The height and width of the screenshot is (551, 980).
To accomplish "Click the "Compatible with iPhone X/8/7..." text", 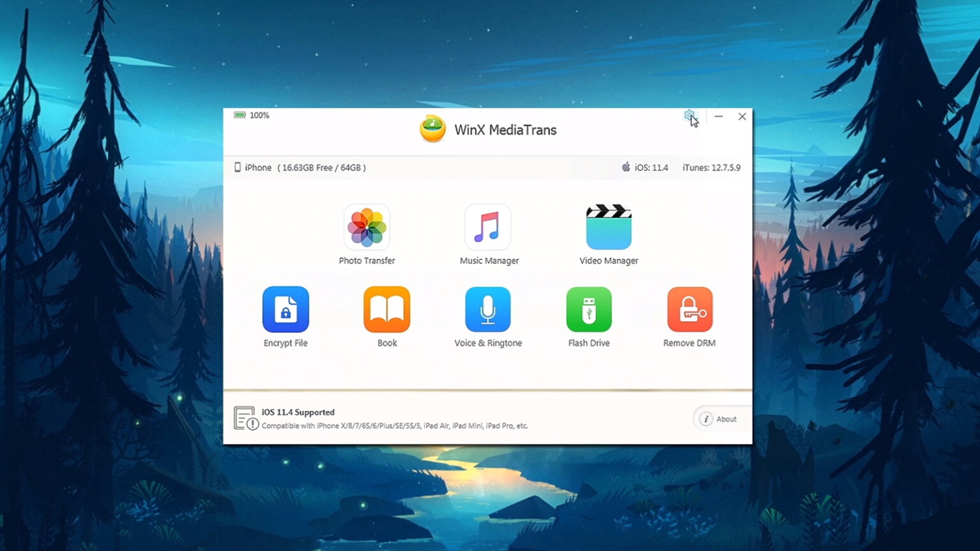I will coord(395,426).
